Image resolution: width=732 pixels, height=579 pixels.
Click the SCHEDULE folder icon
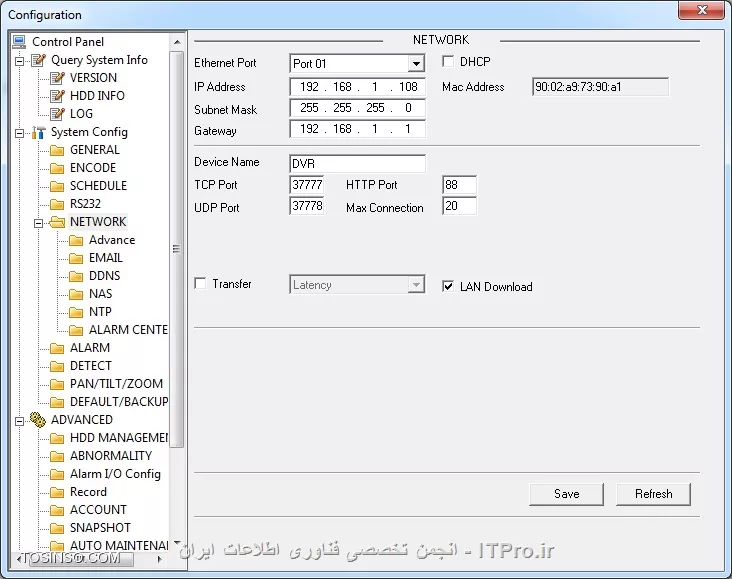(57, 186)
